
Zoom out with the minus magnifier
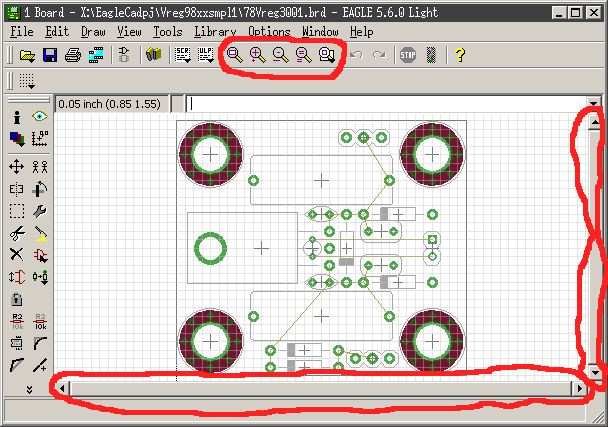[281, 55]
